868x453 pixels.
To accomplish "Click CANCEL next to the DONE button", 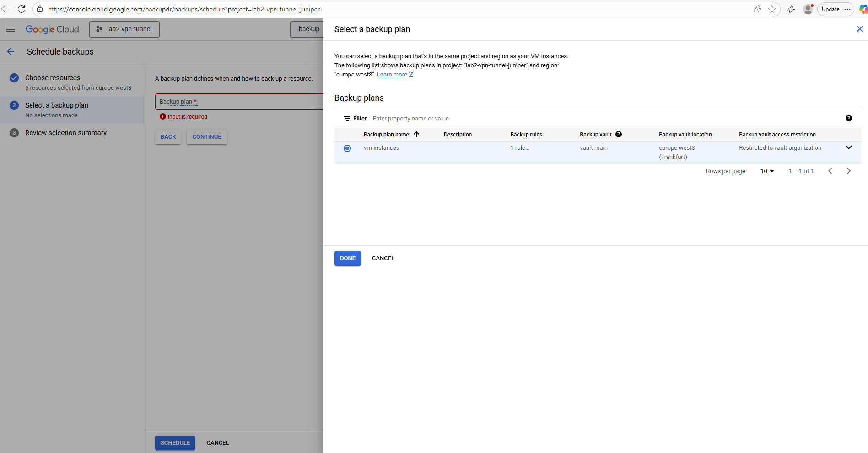I will (x=383, y=258).
